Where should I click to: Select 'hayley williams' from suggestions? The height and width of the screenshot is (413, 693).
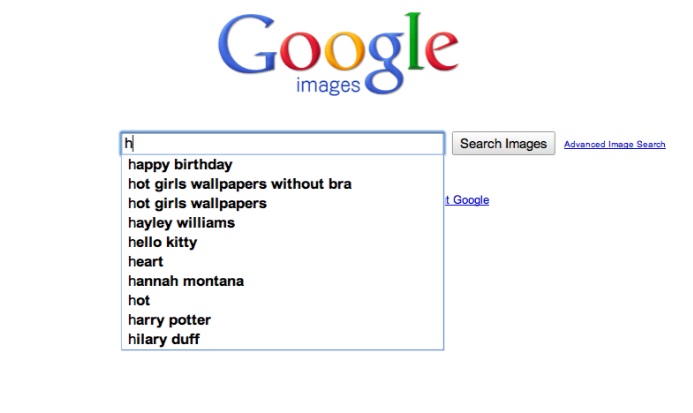181,223
